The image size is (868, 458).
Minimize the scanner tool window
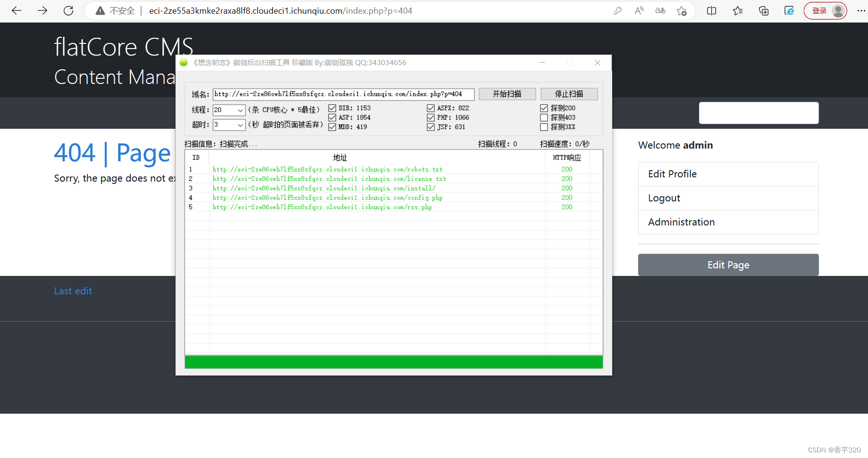542,63
